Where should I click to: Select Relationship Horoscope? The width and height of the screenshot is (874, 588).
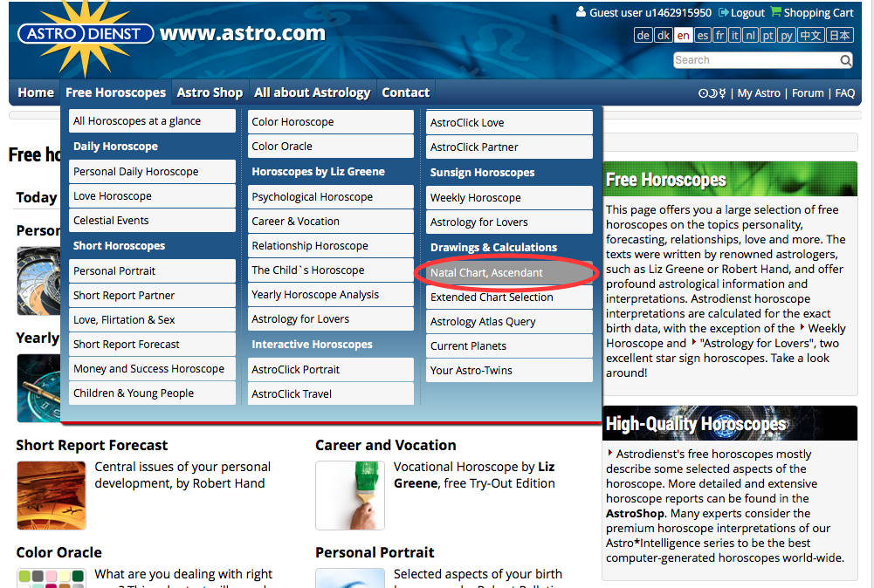coord(331,245)
